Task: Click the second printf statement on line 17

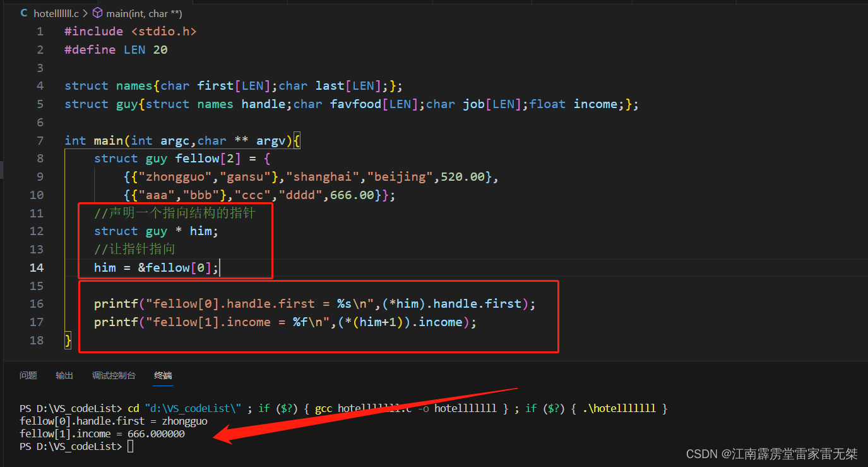Action: pyautogui.click(x=285, y=322)
